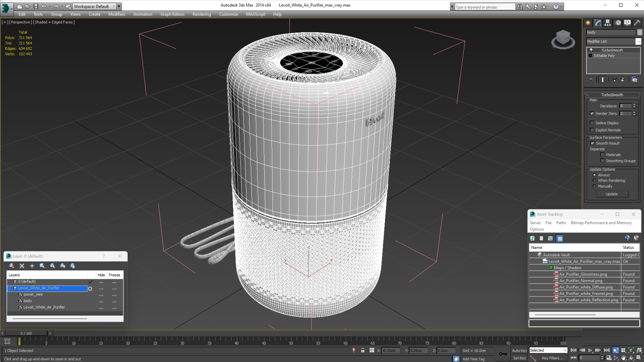Viewport: 644px width, 362px height.
Task: Open the Customize menu
Action: coord(228,14)
